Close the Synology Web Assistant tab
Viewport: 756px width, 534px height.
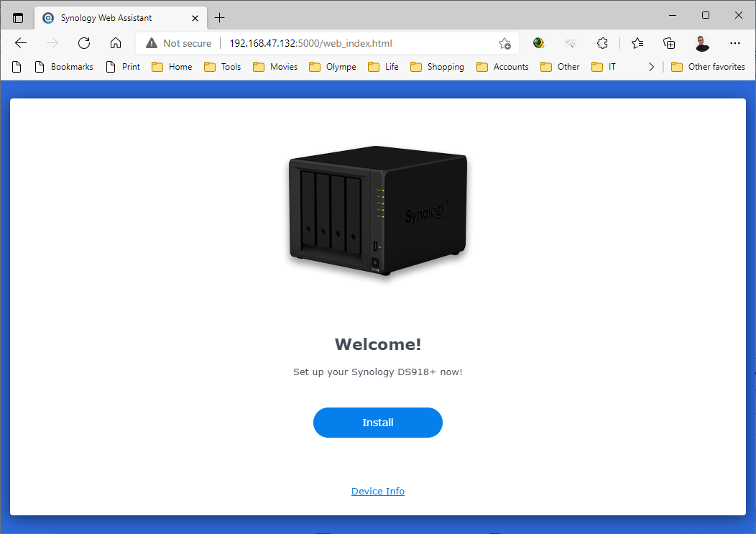(195, 18)
